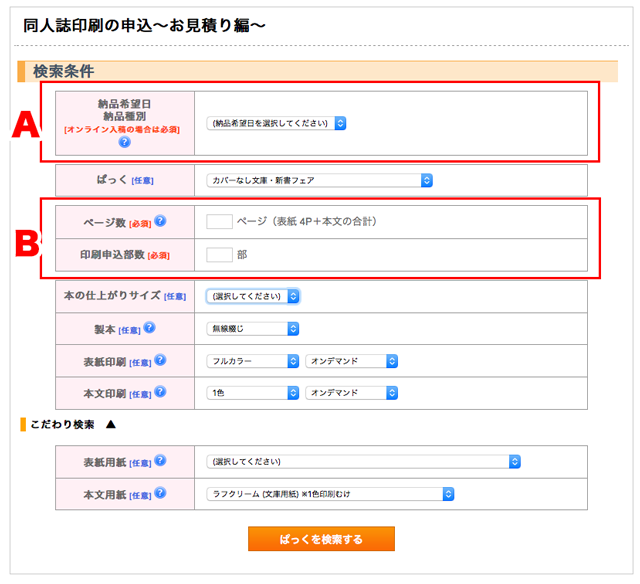Open the 納品希望日 selection dropdown
This screenshot has width=640, height=584.
276,123
